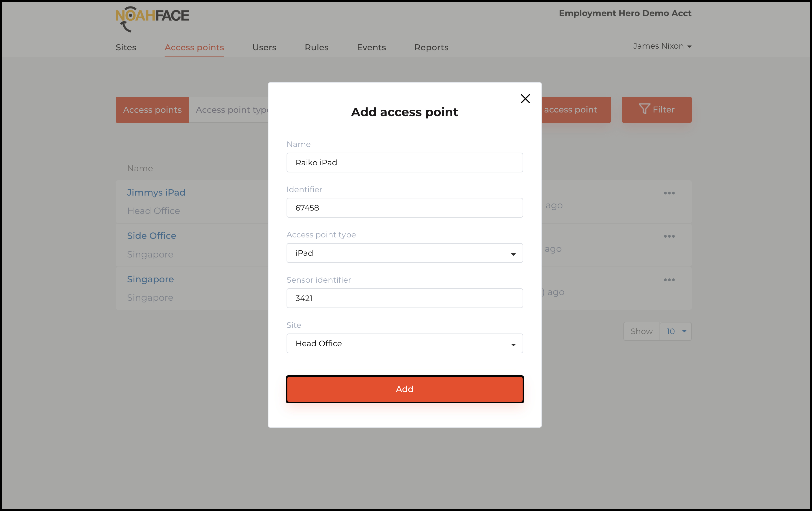Open the Show 10 rows dropdown

675,332
